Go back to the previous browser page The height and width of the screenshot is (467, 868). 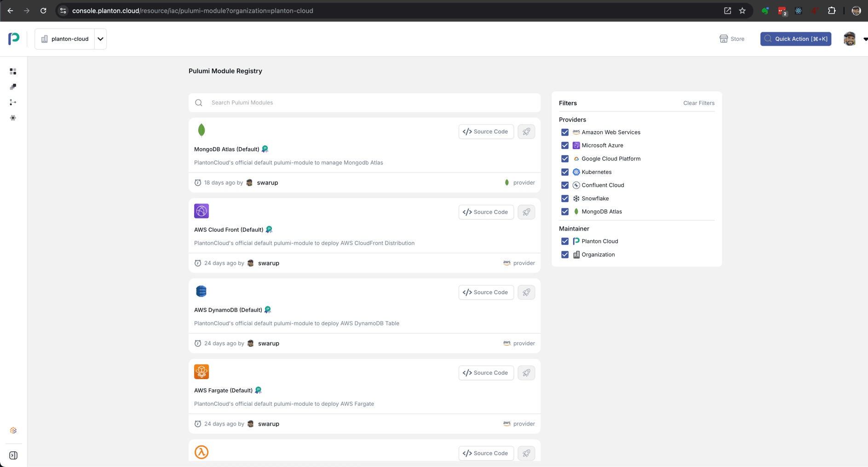pos(10,11)
